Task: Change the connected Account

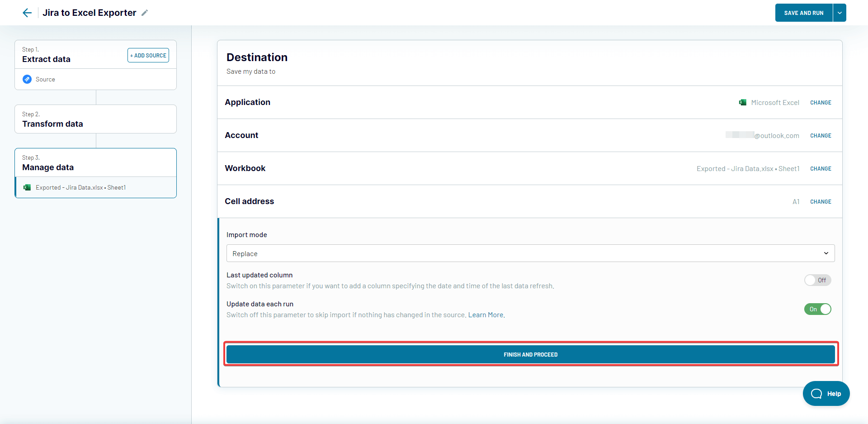Action: [x=821, y=136]
